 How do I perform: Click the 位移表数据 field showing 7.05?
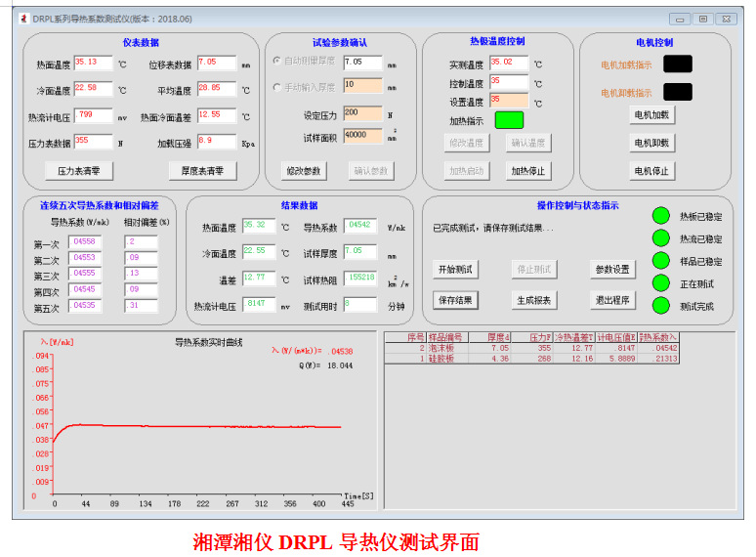pos(217,64)
